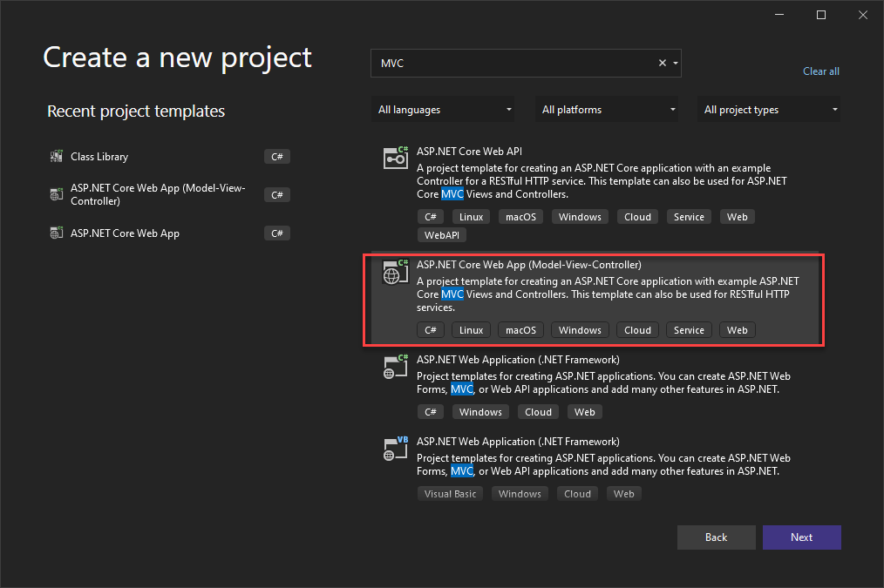Click the recent ASP.NET Core Web App icon
This screenshot has height=588, width=884.
(57, 233)
